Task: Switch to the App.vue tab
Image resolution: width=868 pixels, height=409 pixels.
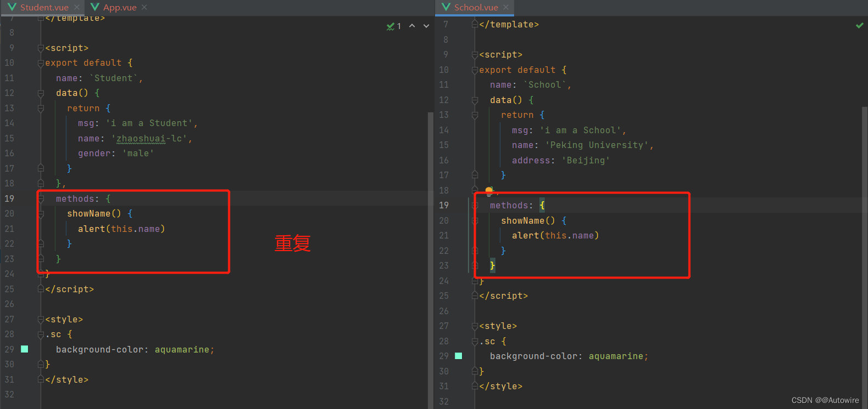Action: click(120, 7)
